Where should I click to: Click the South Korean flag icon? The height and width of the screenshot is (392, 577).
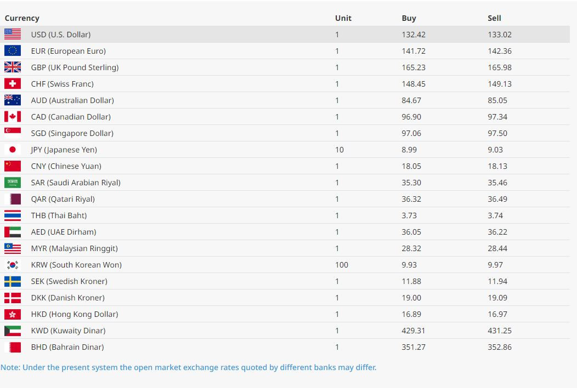pos(13,264)
